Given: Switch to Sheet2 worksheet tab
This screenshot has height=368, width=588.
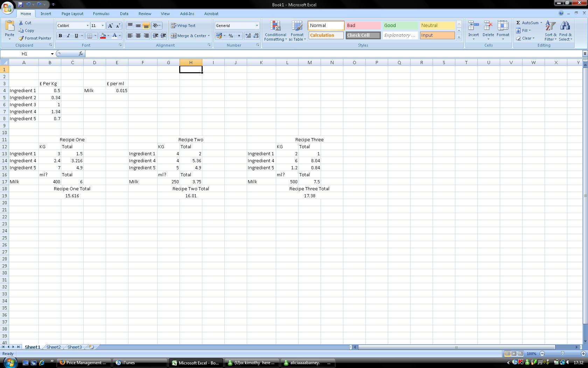Looking at the screenshot, I should pyautogui.click(x=54, y=347).
